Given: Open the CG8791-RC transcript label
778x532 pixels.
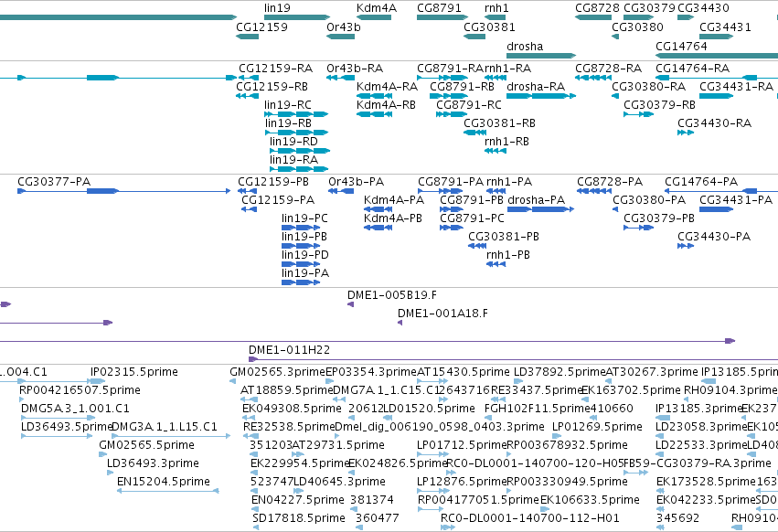Looking at the screenshot, I should (x=469, y=105).
